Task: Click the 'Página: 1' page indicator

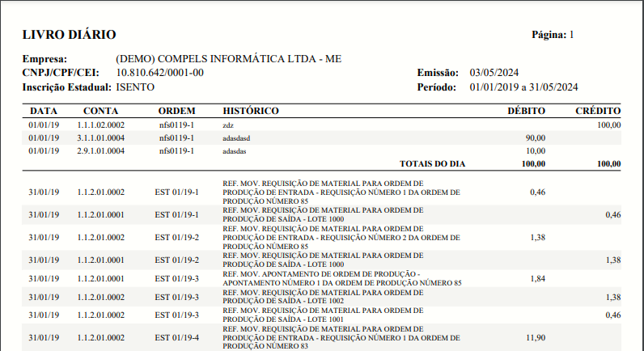Action: (x=553, y=35)
